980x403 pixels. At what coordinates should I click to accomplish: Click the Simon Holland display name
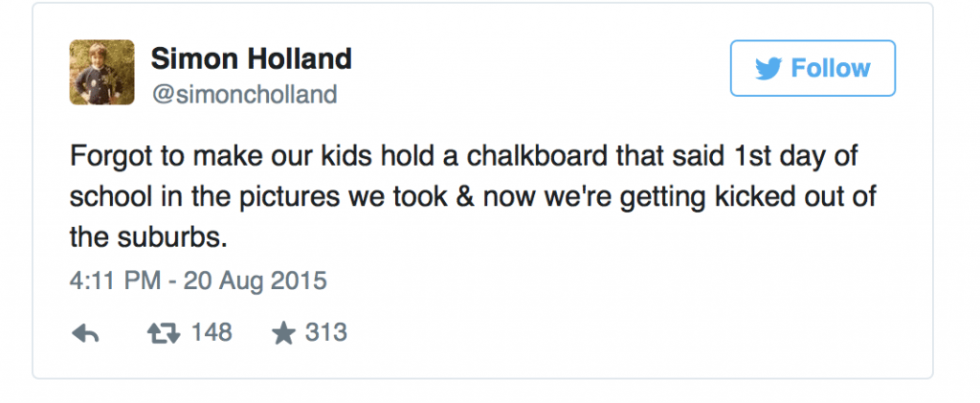(x=252, y=59)
